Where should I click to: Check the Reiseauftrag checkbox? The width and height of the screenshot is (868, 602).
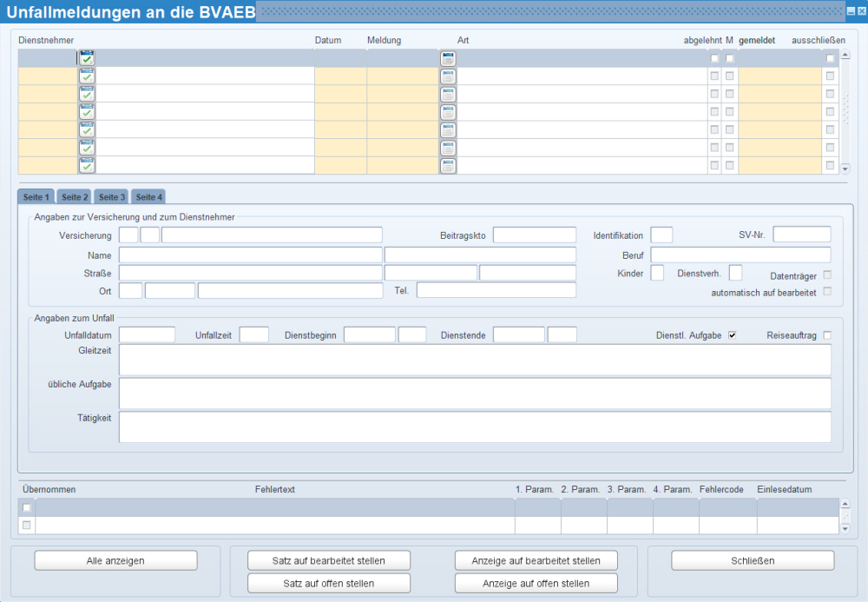pyautogui.click(x=827, y=335)
